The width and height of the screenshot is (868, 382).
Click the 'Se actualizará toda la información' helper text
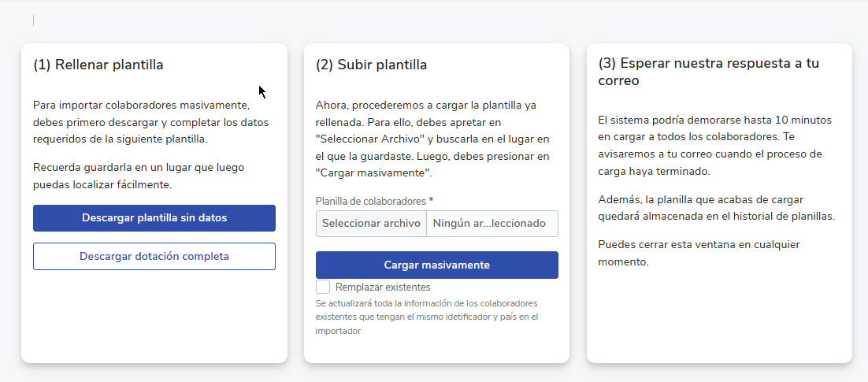click(x=426, y=317)
